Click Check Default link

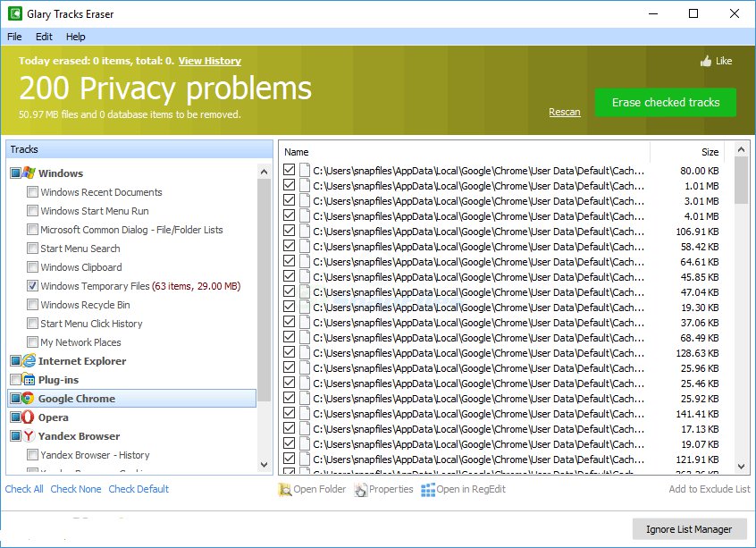(139, 489)
